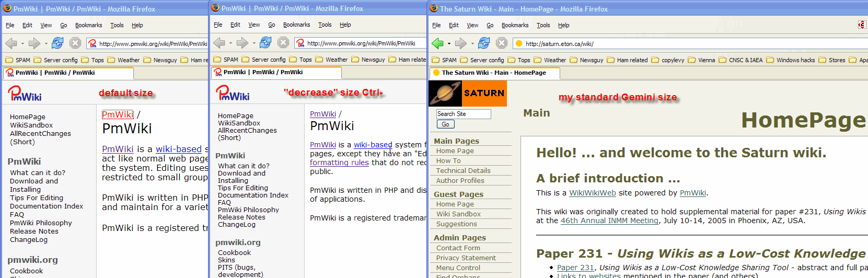
Task: Click Stop button in middle Firefox window
Action: pos(283,42)
